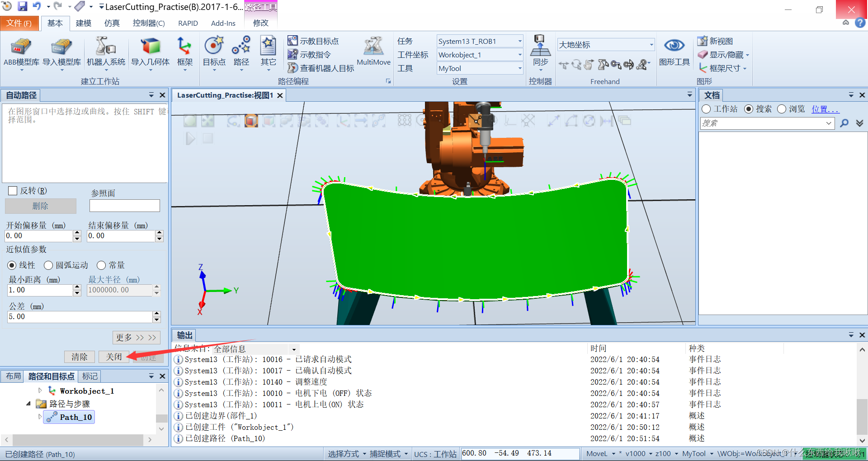Click the v1000 speed dropdown in status bar

tap(639, 454)
